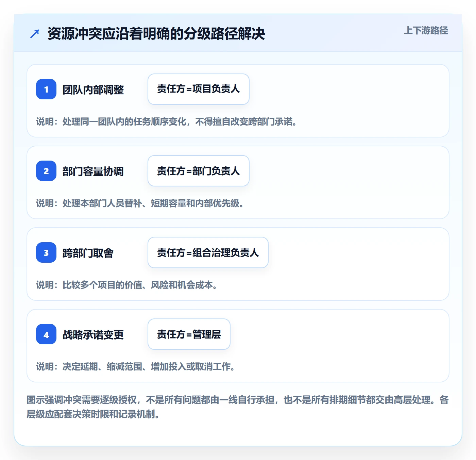Select the number 2 step badge
Image resolution: width=476 pixels, height=460 pixels.
46,171
